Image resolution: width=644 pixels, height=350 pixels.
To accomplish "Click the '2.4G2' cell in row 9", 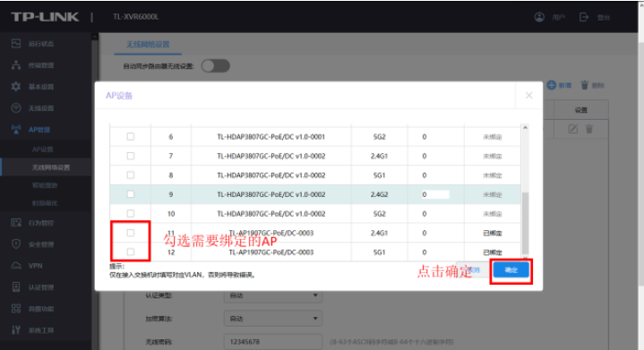I will pyautogui.click(x=379, y=194).
